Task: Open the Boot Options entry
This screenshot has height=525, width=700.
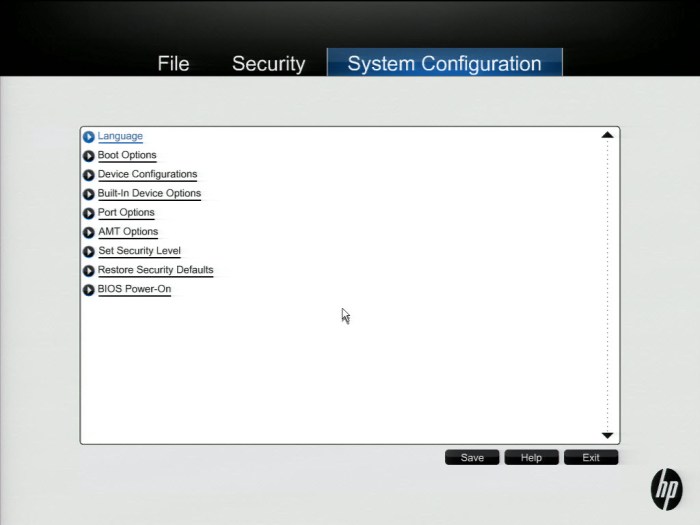Action: pos(127,155)
